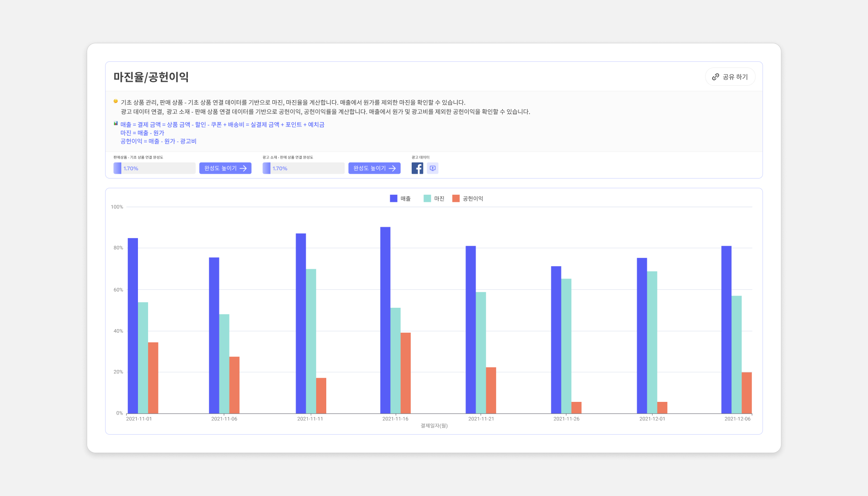Click the 결제일자(월) axis title
This screenshot has width=868, height=496.
coord(434,426)
